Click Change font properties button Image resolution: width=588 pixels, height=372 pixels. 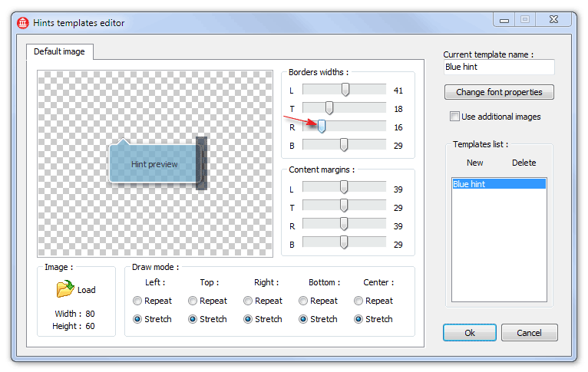(x=499, y=92)
